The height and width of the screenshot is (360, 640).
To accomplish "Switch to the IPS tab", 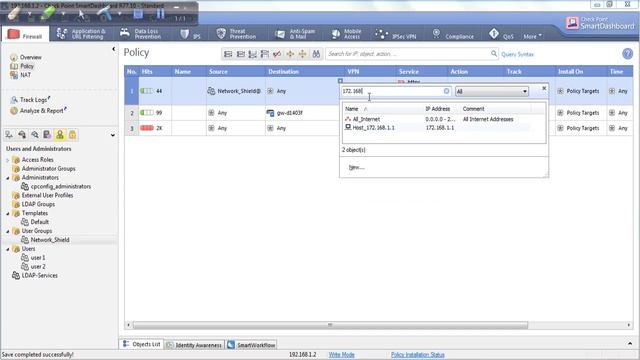I will [190, 34].
